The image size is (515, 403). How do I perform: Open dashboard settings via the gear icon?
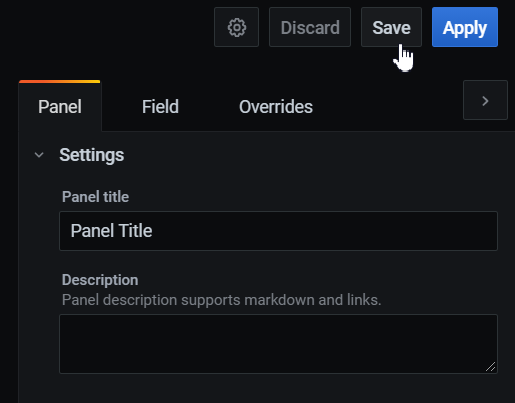(236, 27)
